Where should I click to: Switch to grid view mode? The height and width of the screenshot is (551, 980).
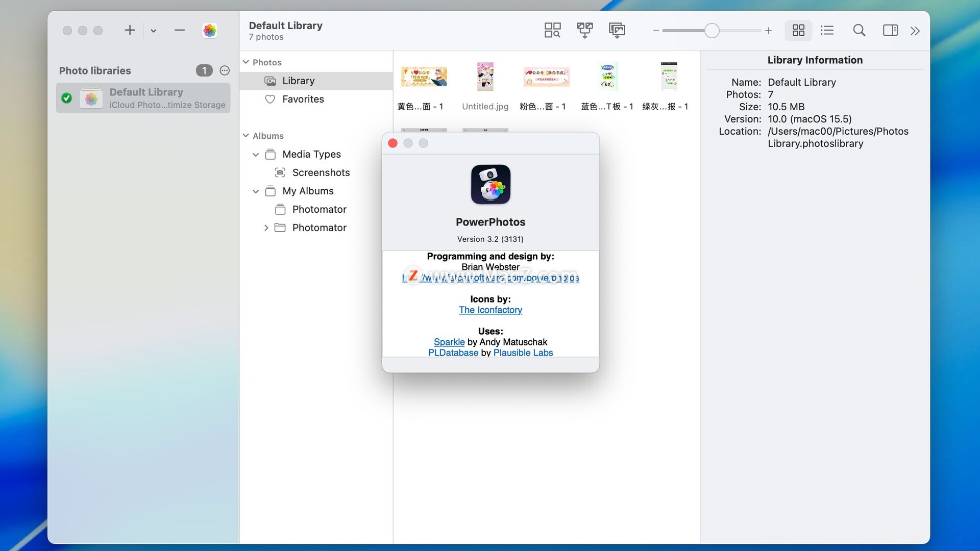798,31
